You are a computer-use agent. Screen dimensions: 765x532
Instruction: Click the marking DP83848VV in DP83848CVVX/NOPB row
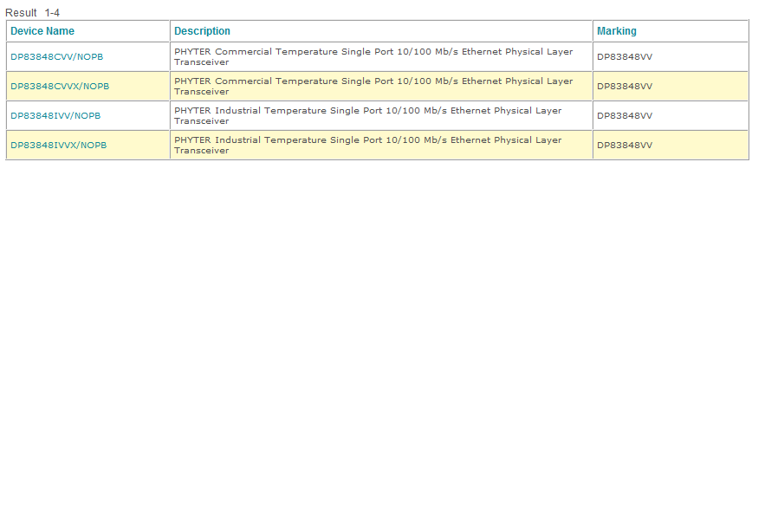click(625, 86)
